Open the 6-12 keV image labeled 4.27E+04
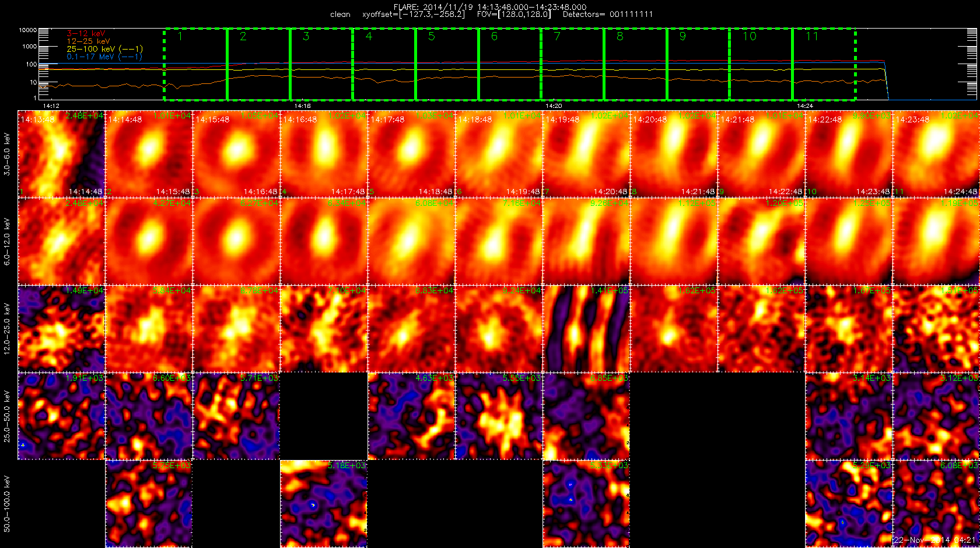980x548 pixels. 149,241
